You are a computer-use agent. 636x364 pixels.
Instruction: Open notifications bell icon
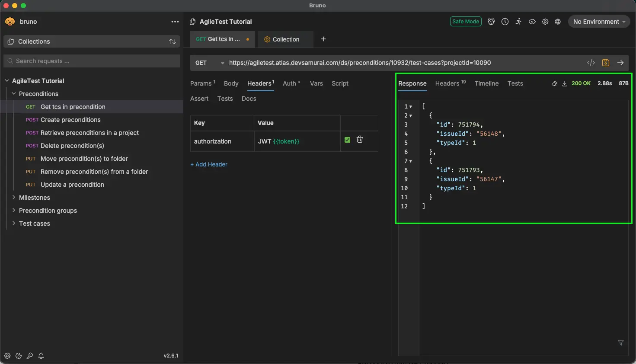click(x=41, y=356)
